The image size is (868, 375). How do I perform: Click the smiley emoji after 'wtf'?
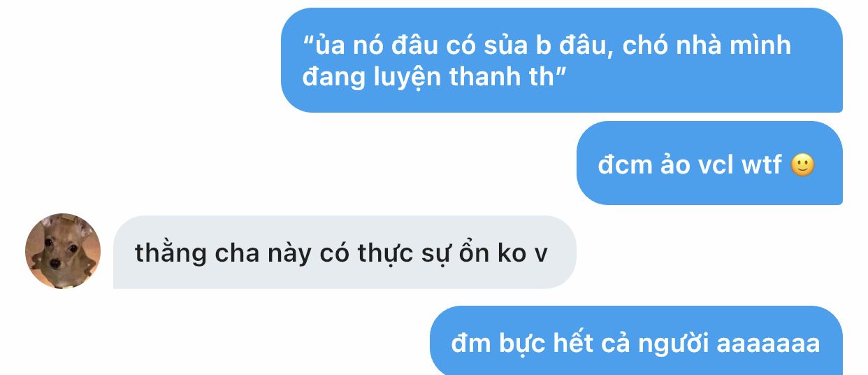point(803,165)
